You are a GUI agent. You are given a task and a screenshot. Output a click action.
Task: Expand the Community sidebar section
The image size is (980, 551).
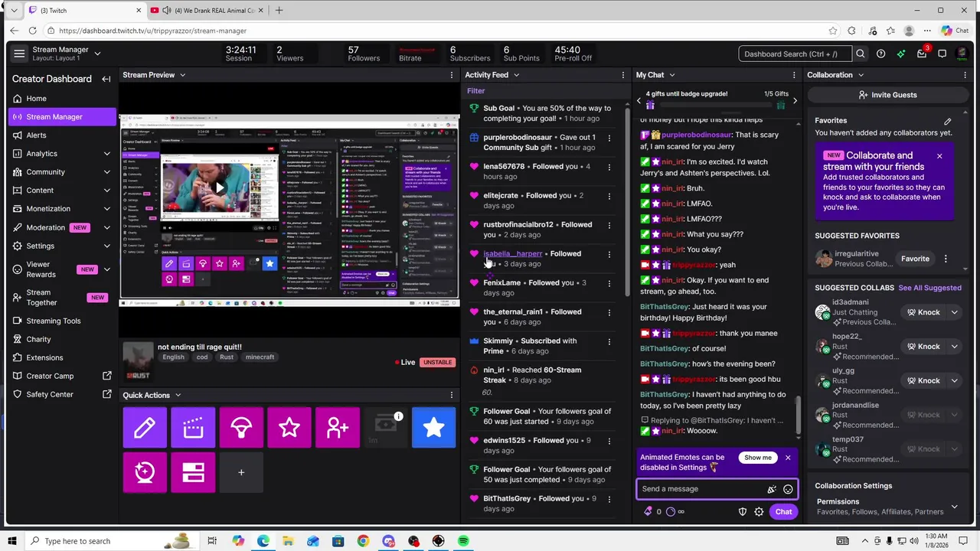pos(107,172)
